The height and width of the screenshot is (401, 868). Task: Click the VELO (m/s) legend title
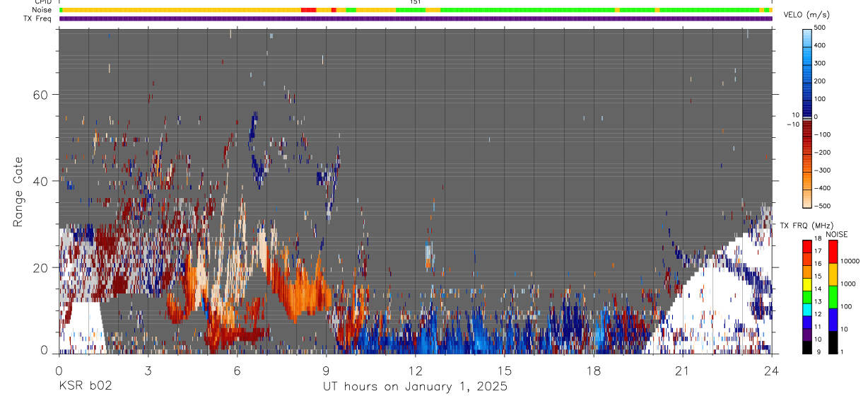pos(807,15)
